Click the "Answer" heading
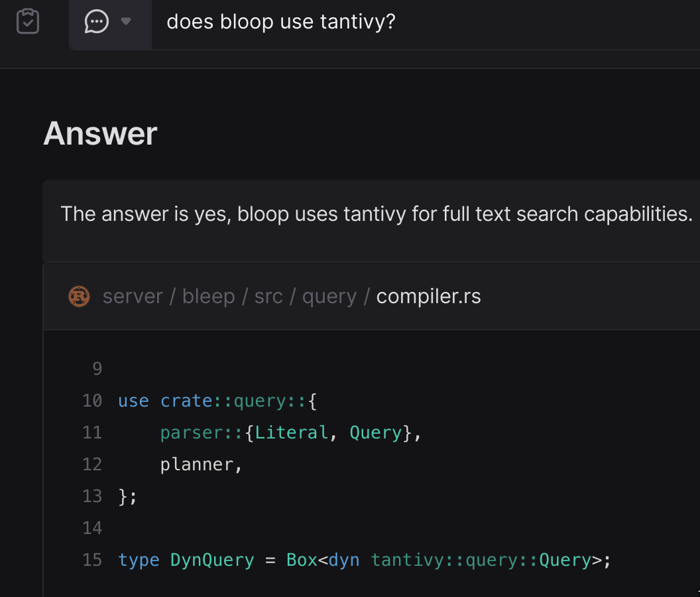This screenshot has height=597, width=700. [100, 134]
